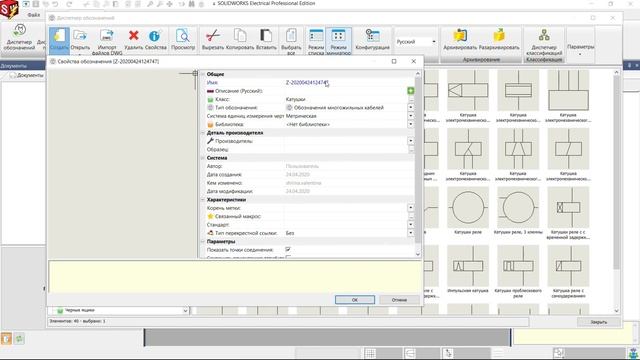Viewport: 640px width, 360px height.
Task: Open the Файл menu
Action: pyautogui.click(x=34, y=15)
